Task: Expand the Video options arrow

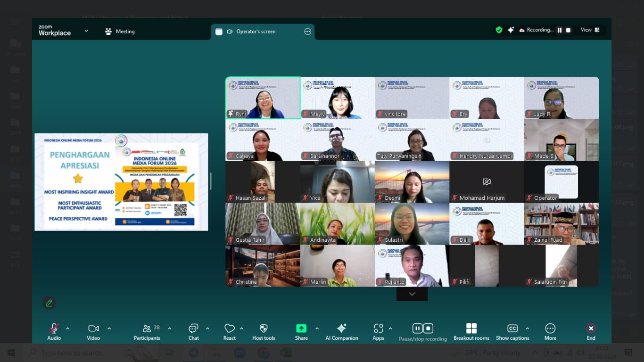Action: 109,329
